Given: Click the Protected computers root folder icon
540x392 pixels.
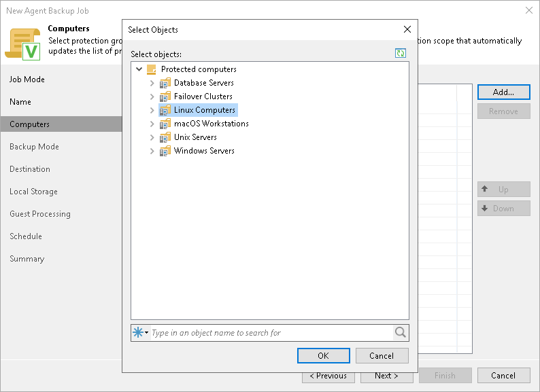Looking at the screenshot, I should click(x=152, y=69).
